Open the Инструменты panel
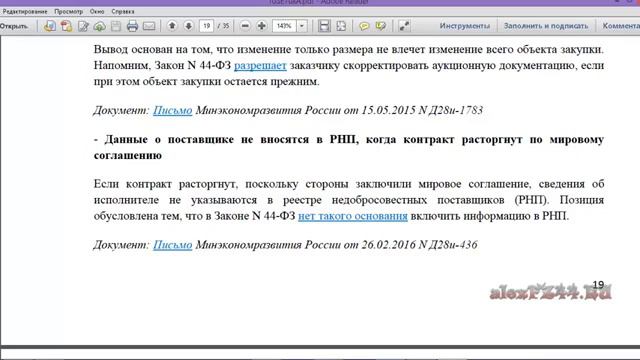 [x=464, y=26]
